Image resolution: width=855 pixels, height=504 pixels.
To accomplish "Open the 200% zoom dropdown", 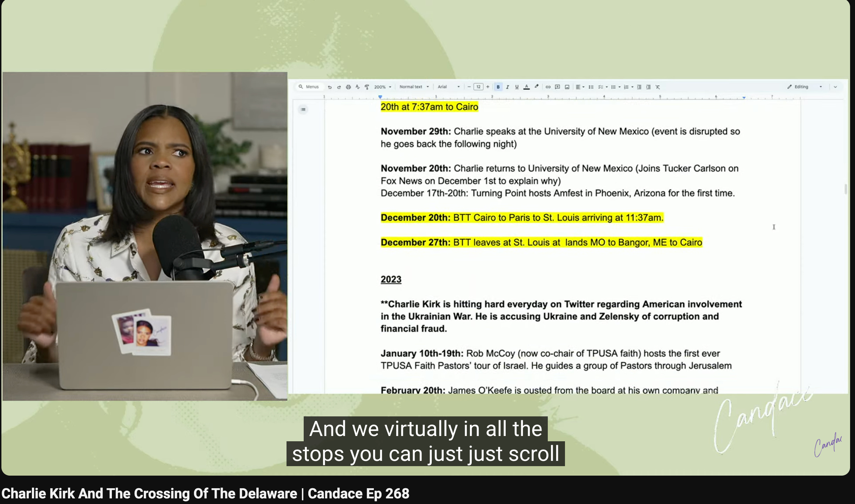I will [382, 87].
